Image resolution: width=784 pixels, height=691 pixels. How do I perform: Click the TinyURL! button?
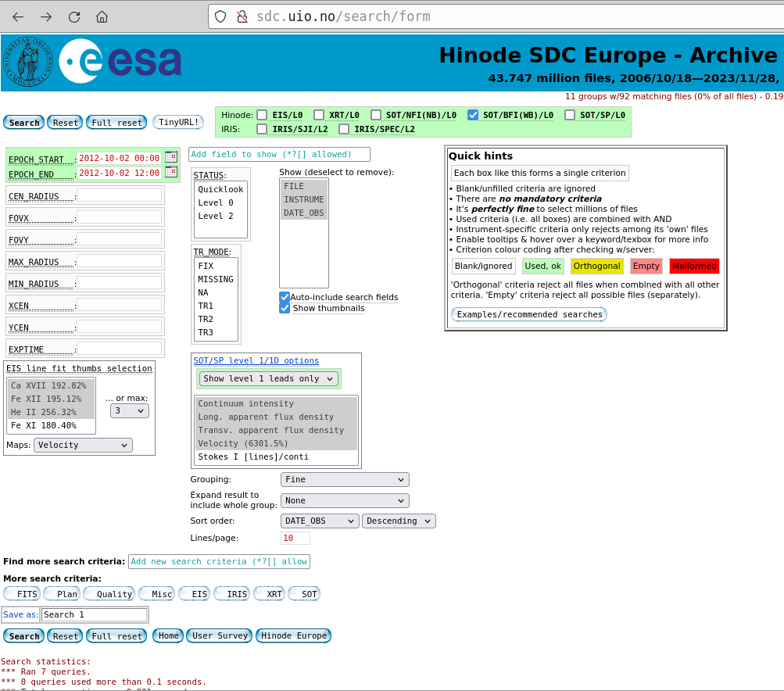click(x=178, y=122)
